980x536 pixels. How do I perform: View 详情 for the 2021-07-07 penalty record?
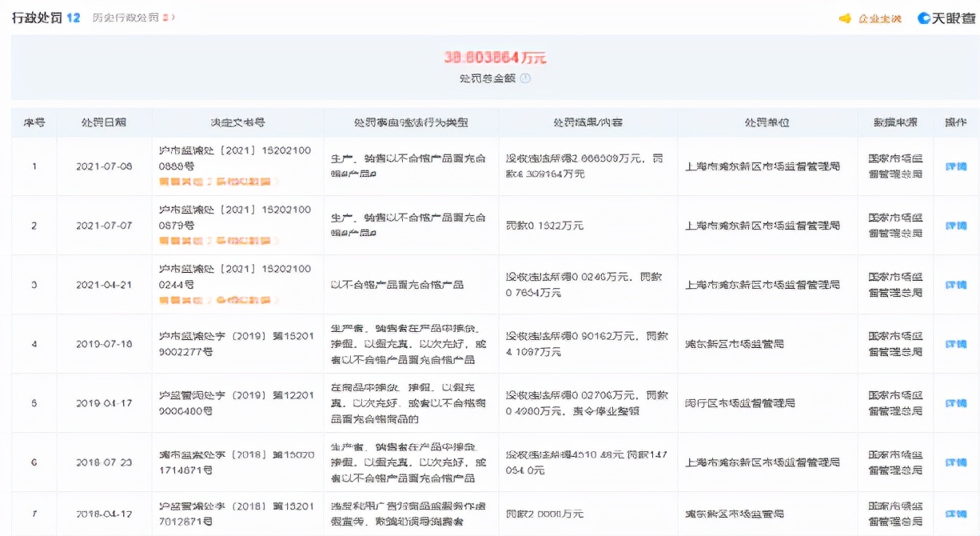pos(958,225)
